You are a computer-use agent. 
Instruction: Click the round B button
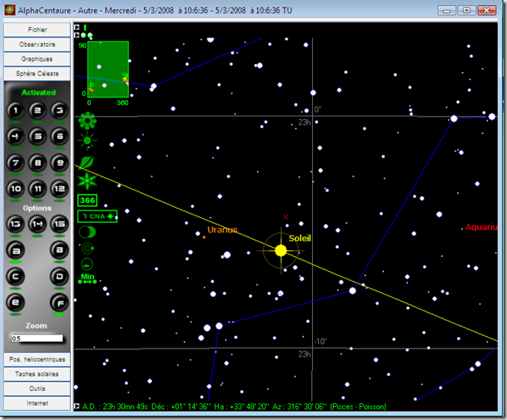tap(59, 250)
